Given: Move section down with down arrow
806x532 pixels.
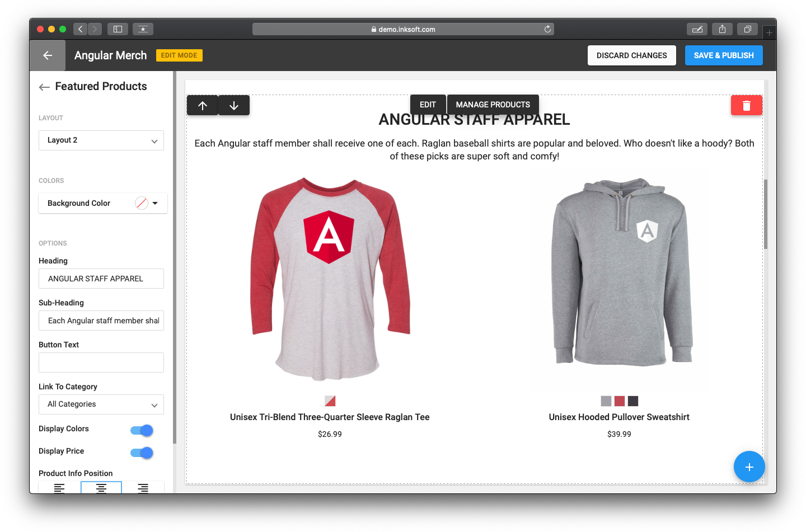Looking at the screenshot, I should click(x=234, y=105).
